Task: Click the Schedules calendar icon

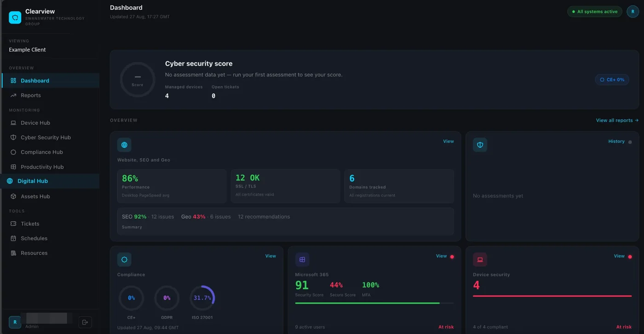Action: [x=13, y=239]
